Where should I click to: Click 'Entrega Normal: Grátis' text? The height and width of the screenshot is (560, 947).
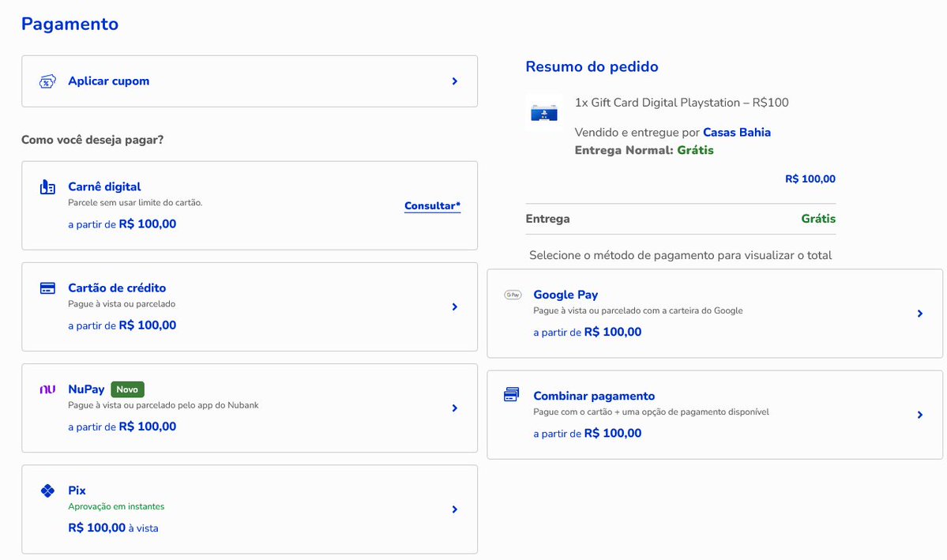pyautogui.click(x=644, y=150)
